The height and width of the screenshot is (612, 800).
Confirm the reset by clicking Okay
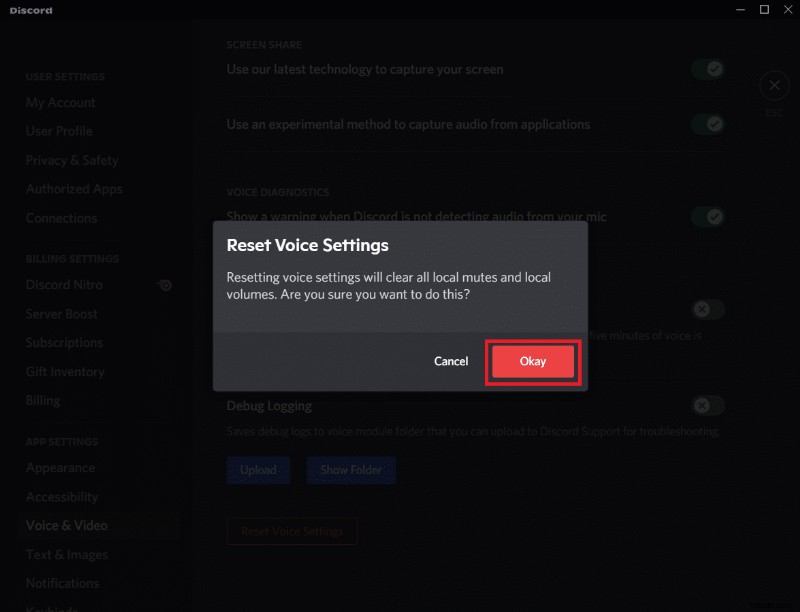(x=532, y=361)
